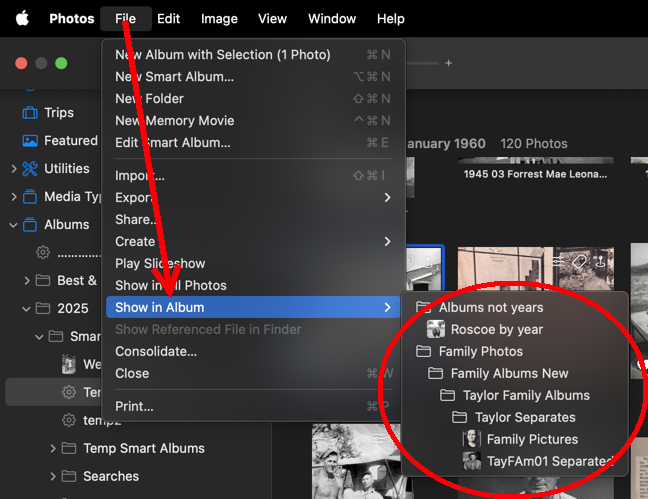Choose Show in All Photos
This screenshot has width=648, height=499.
(253, 285)
